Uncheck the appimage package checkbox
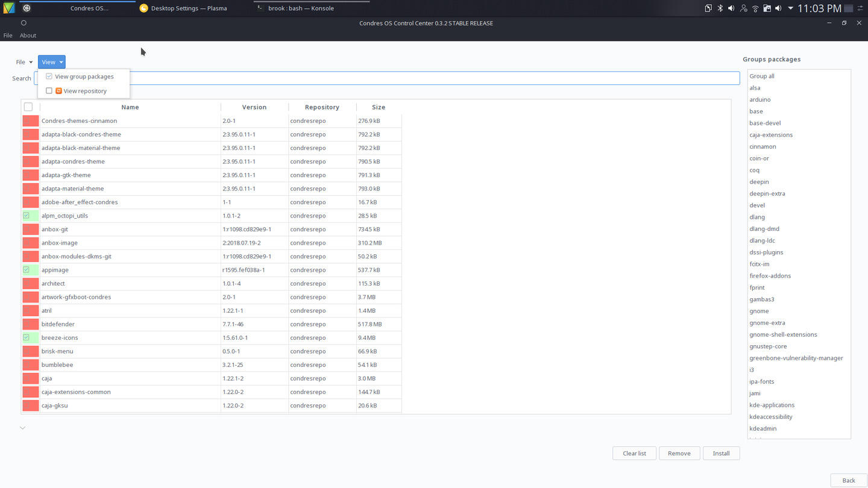This screenshot has height=488, width=868. [27, 270]
